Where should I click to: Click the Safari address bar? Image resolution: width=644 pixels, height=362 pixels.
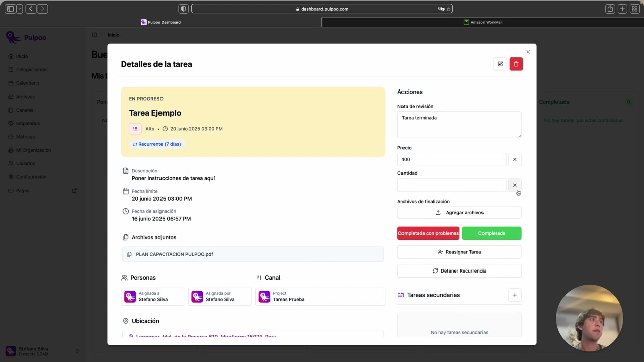tap(322, 9)
